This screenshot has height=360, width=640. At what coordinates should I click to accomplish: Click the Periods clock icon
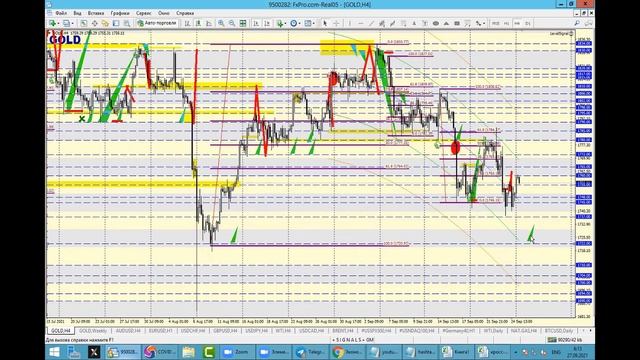pyautogui.click(x=293, y=23)
